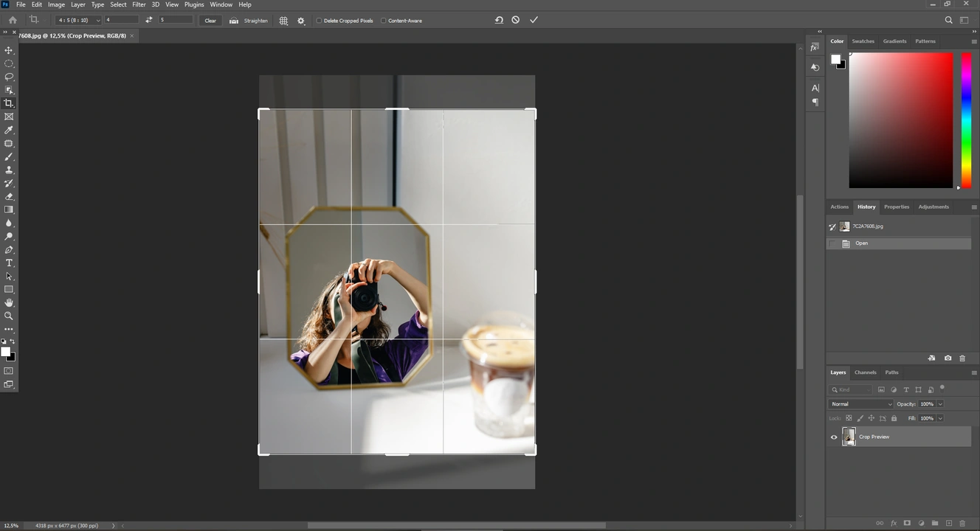Select the Elliptical Marquee tool
The height and width of the screenshot is (531, 980).
point(9,63)
